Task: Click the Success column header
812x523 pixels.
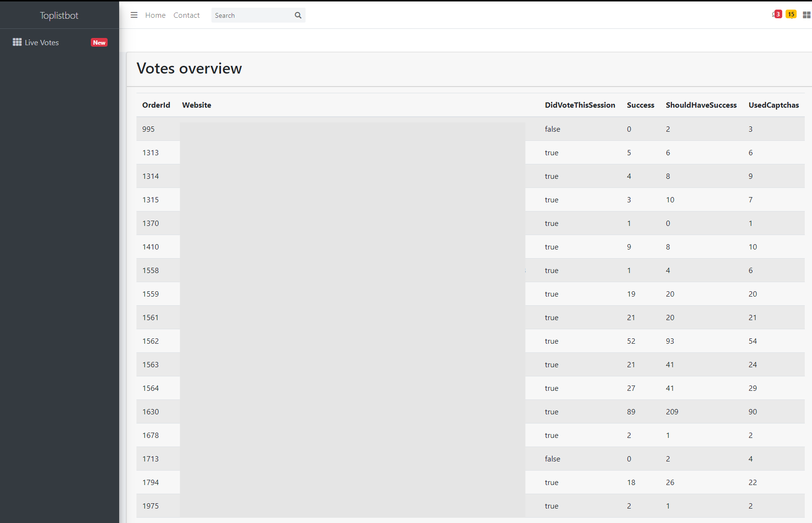Action: point(640,105)
